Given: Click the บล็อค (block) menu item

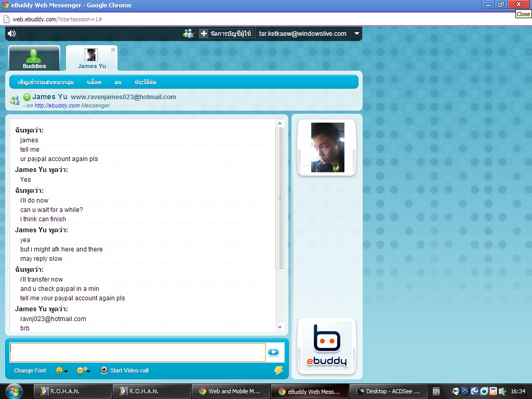Looking at the screenshot, I should 94,82.
